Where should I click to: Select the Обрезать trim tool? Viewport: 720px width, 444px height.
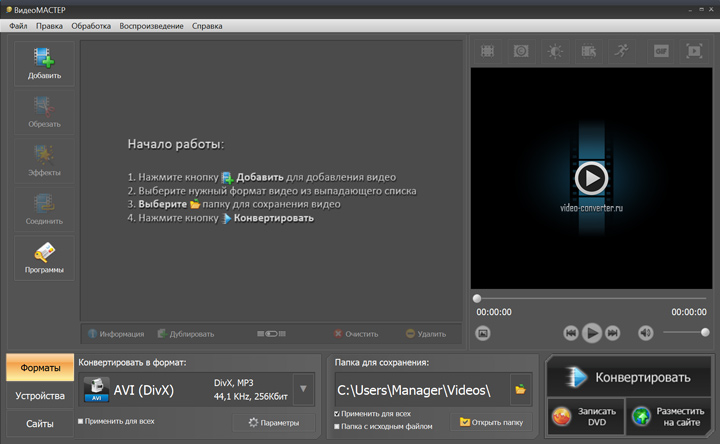coord(44,112)
